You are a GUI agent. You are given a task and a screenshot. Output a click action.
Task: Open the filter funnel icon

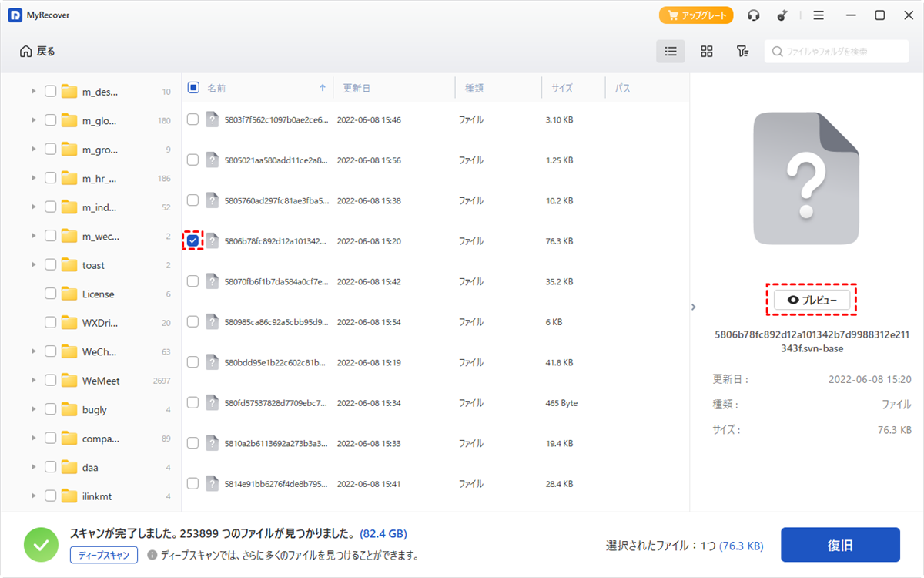tap(742, 52)
